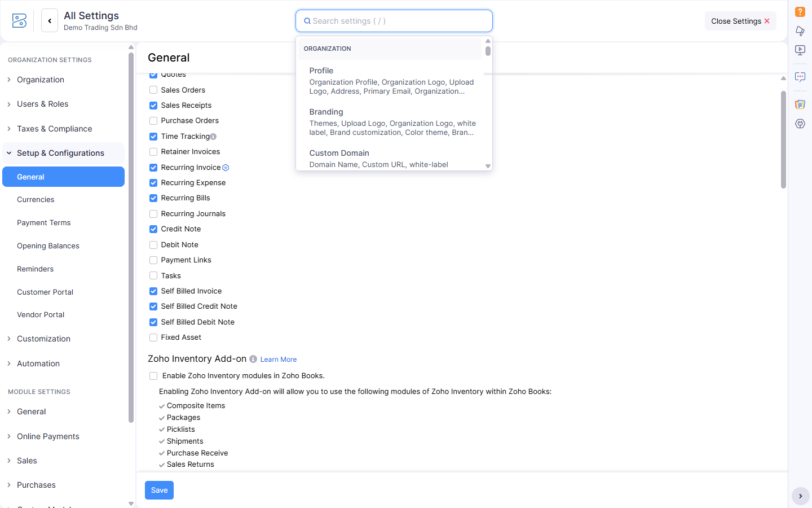Screen dimensions: 812x508
Task: Click the red X in Close Settings
Action: [x=767, y=21]
